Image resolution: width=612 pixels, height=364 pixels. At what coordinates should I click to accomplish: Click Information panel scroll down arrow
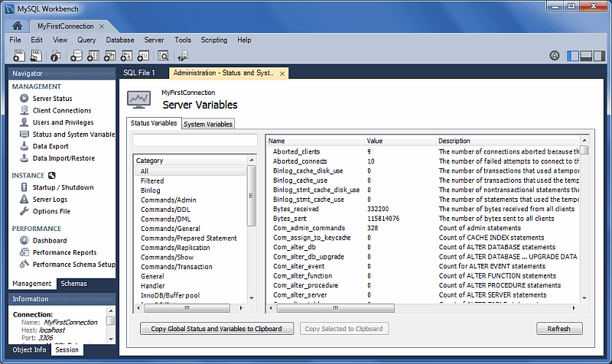pyautogui.click(x=111, y=339)
